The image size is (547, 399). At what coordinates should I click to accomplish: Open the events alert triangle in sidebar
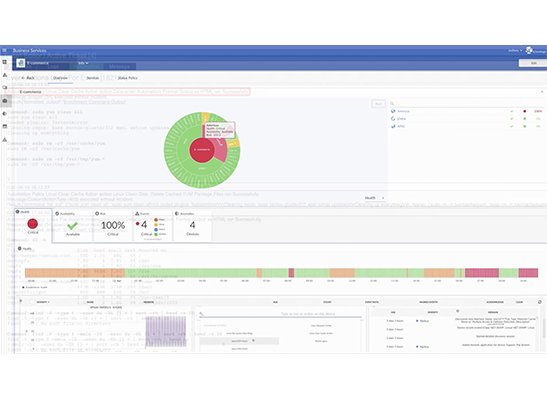(5, 75)
